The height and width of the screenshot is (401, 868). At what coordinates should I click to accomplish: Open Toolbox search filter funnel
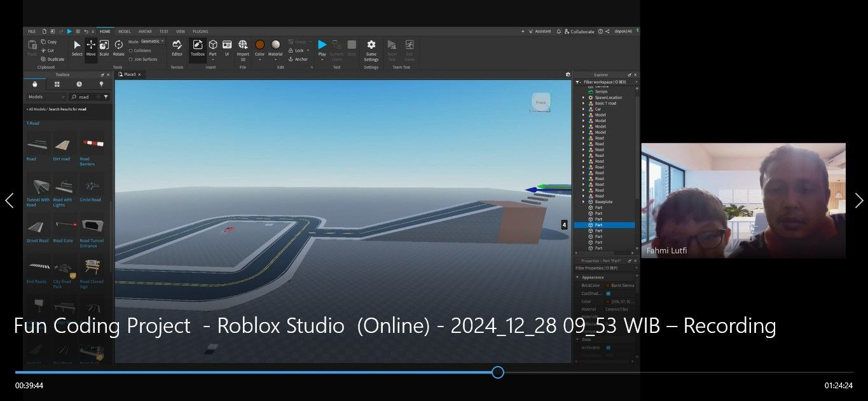(x=106, y=97)
